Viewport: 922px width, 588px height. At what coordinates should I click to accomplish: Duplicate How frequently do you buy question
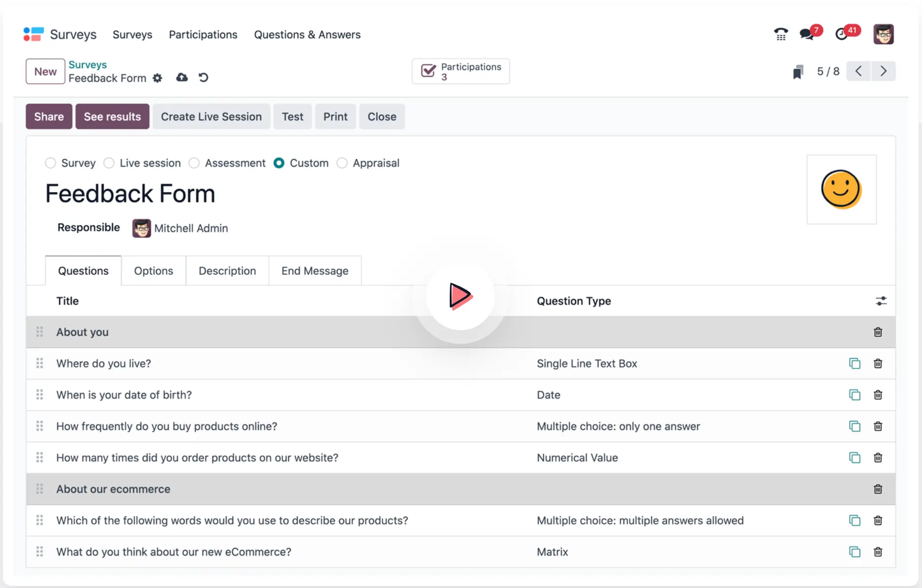(854, 426)
